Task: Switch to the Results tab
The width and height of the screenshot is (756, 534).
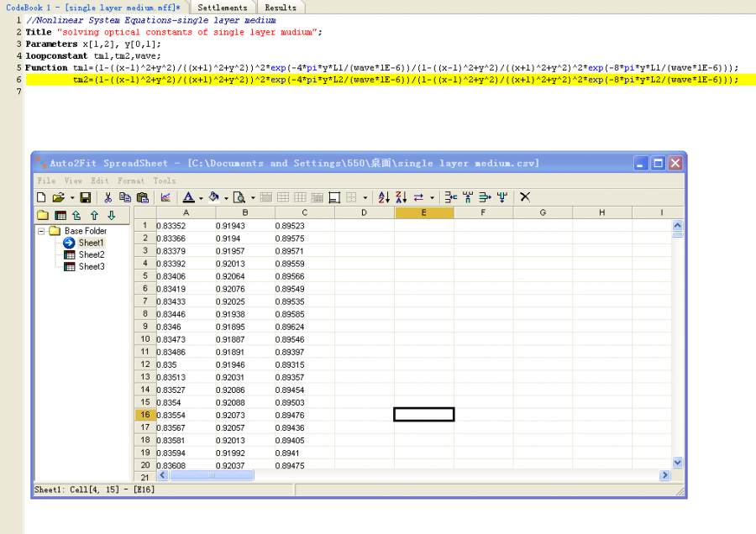Action: pyautogui.click(x=281, y=8)
